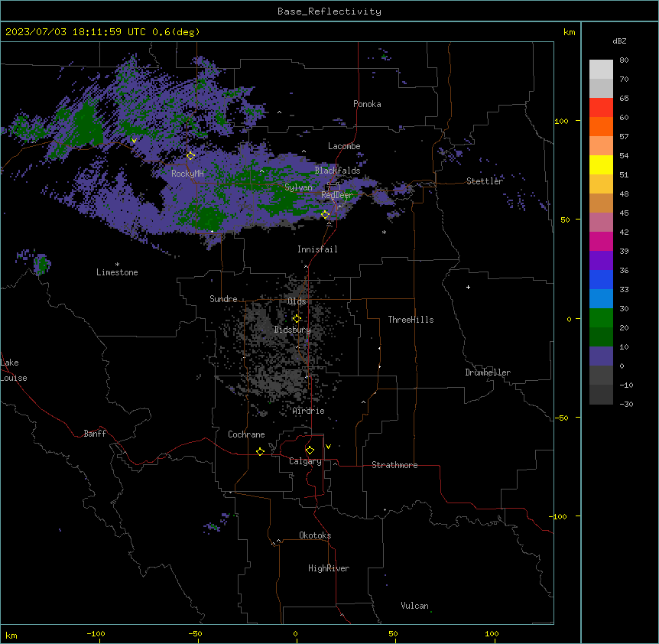Click the green echo core west of Limestone

[41, 264]
